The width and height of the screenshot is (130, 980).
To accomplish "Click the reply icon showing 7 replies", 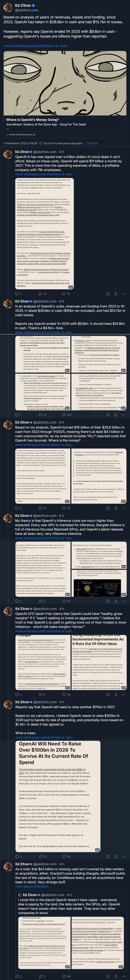I will pyautogui.click(x=17, y=415).
